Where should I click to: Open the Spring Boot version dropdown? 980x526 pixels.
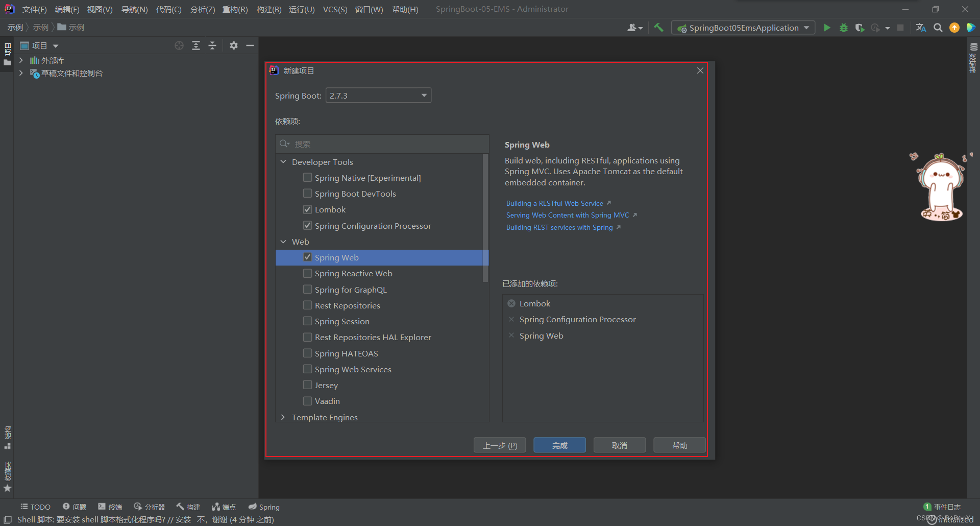(378, 95)
